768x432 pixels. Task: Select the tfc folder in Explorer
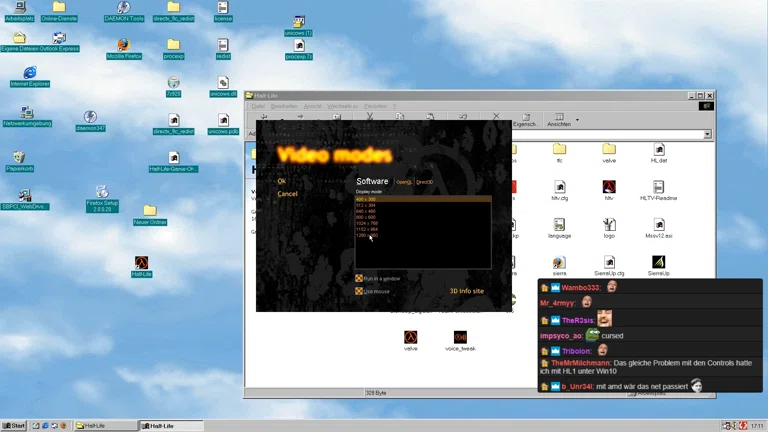click(559, 153)
